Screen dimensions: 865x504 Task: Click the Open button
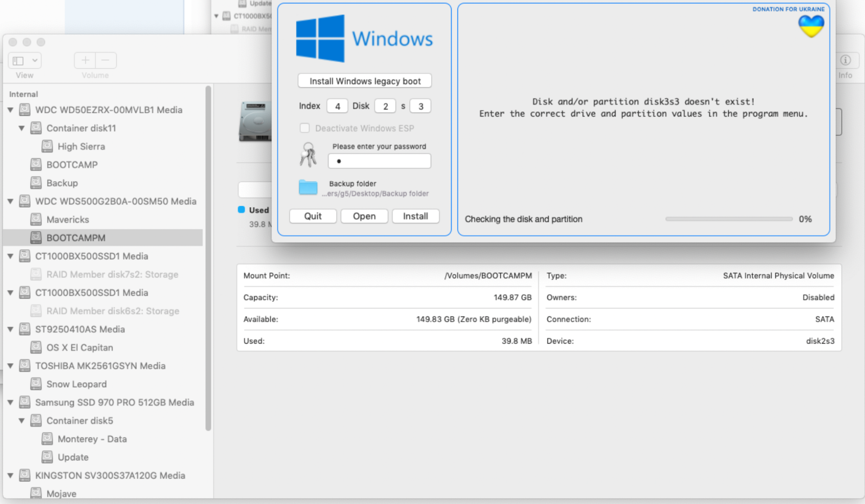coord(364,216)
